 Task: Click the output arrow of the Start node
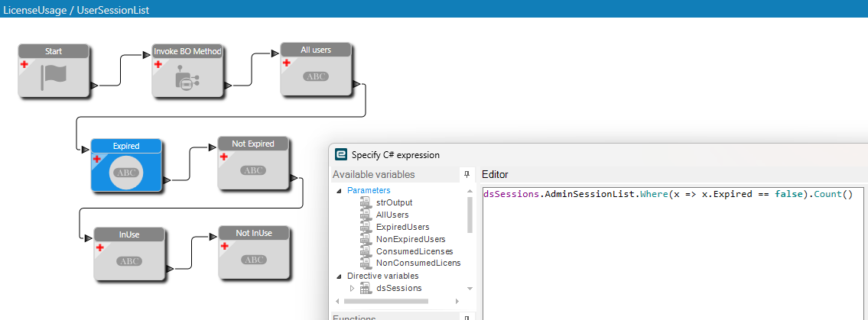point(94,86)
